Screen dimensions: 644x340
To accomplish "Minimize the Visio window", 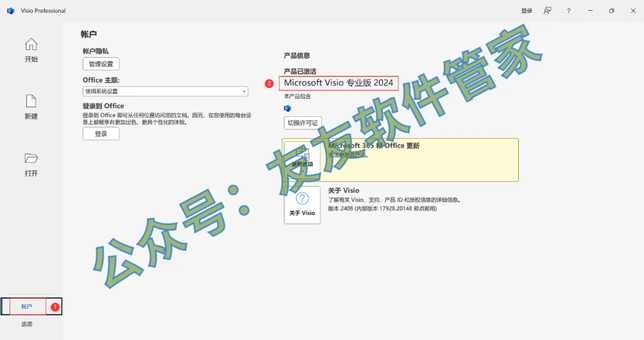I will 590,11.
